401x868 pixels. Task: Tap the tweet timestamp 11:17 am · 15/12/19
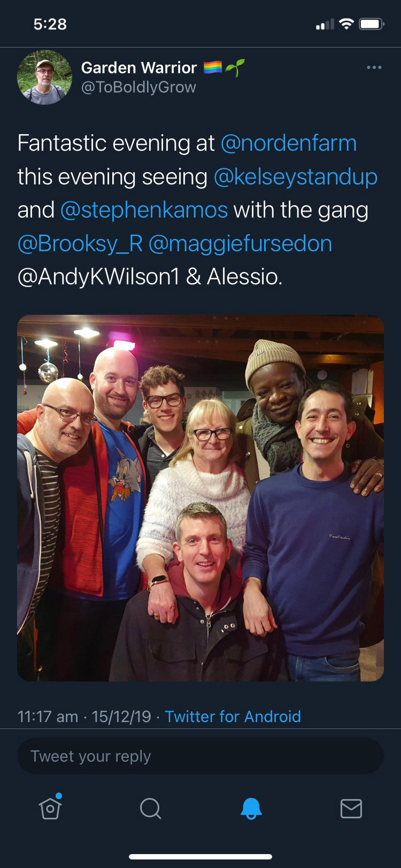click(84, 716)
